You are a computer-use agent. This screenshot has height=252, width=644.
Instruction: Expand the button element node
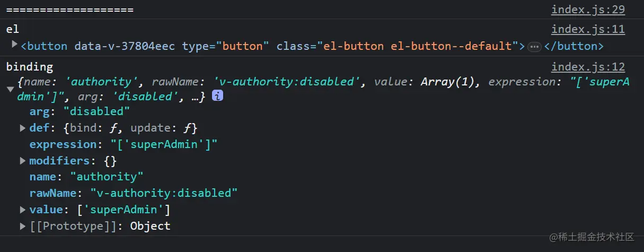[x=14, y=45]
